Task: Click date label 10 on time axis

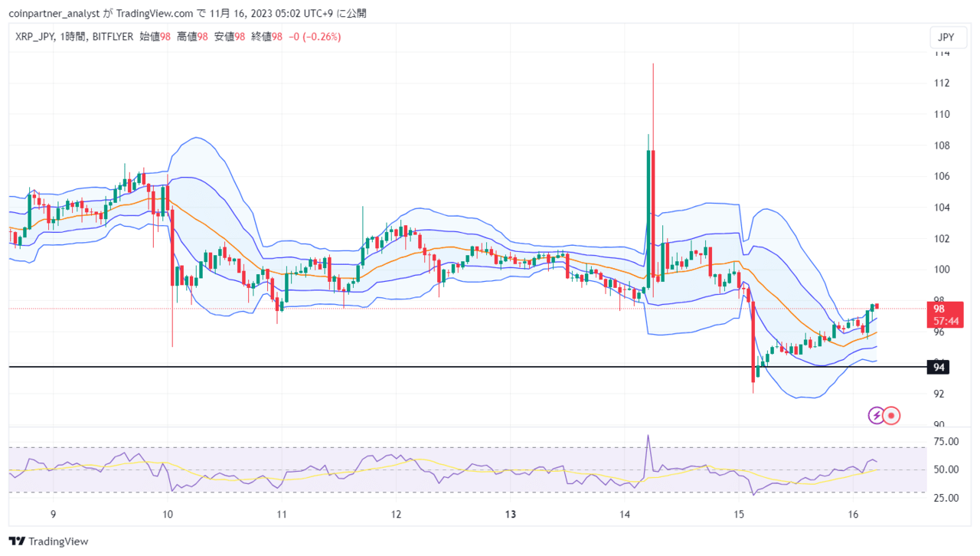Action: click(168, 515)
